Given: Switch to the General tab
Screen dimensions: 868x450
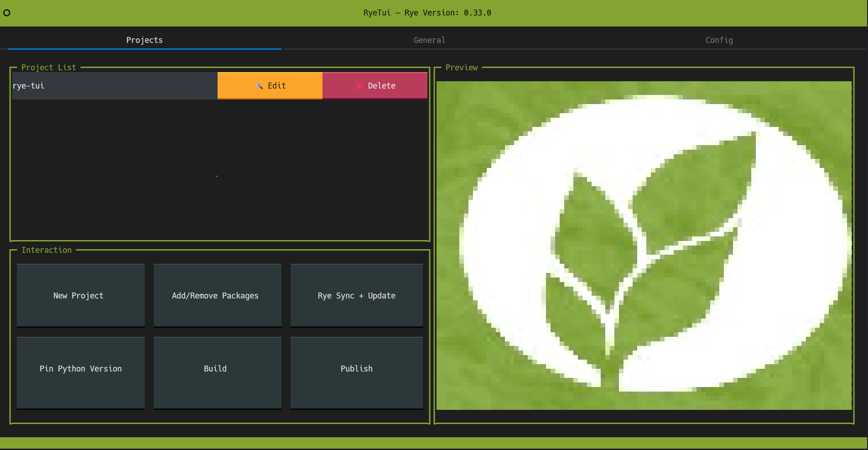Looking at the screenshot, I should pyautogui.click(x=429, y=40).
